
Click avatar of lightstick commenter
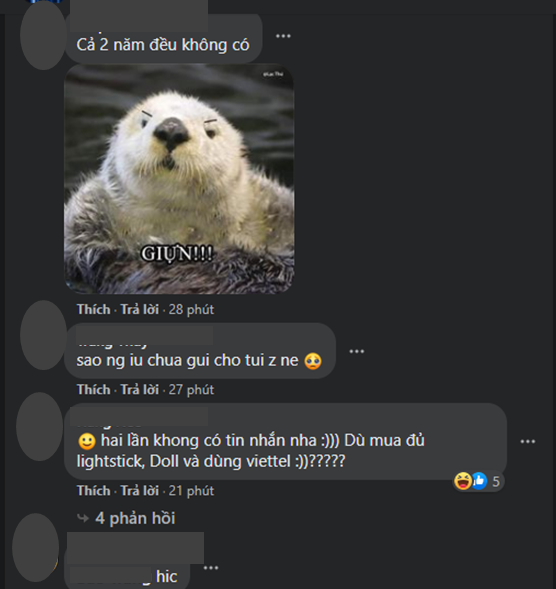tap(39, 427)
